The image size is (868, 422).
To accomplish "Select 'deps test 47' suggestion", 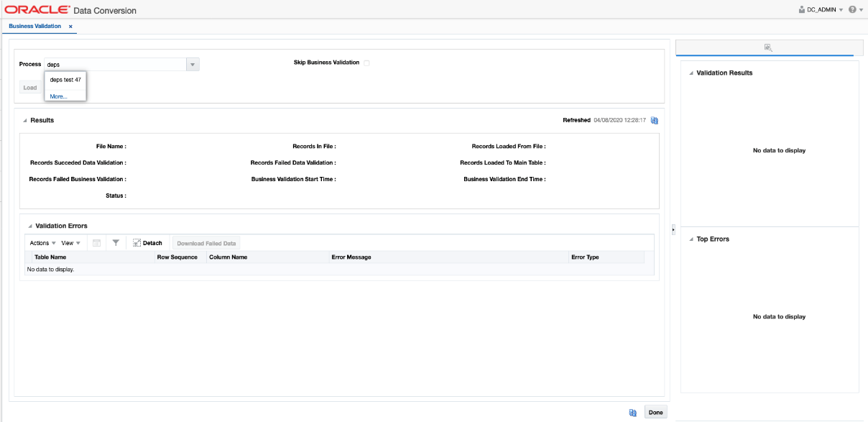I will tap(65, 80).
